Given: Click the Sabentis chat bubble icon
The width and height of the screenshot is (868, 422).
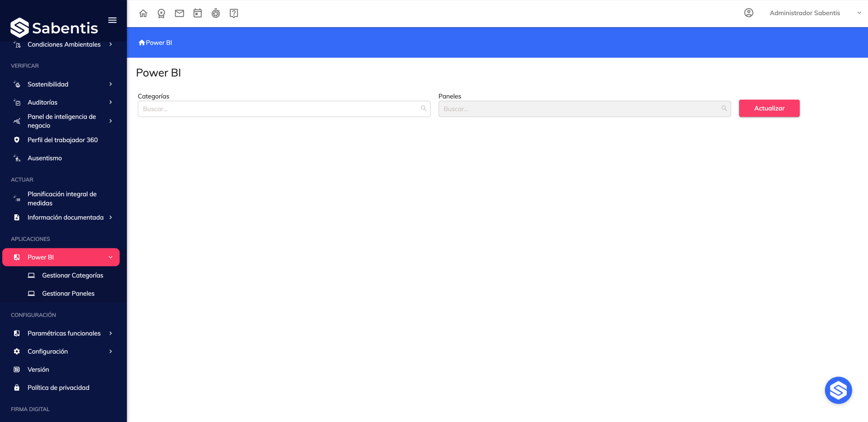Looking at the screenshot, I should 838,390.
